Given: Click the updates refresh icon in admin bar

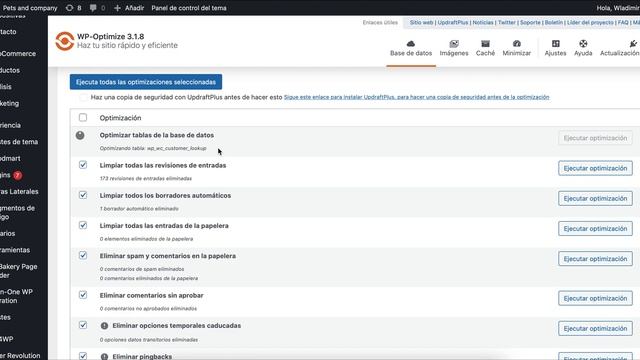Looking at the screenshot, I should coord(69,8).
